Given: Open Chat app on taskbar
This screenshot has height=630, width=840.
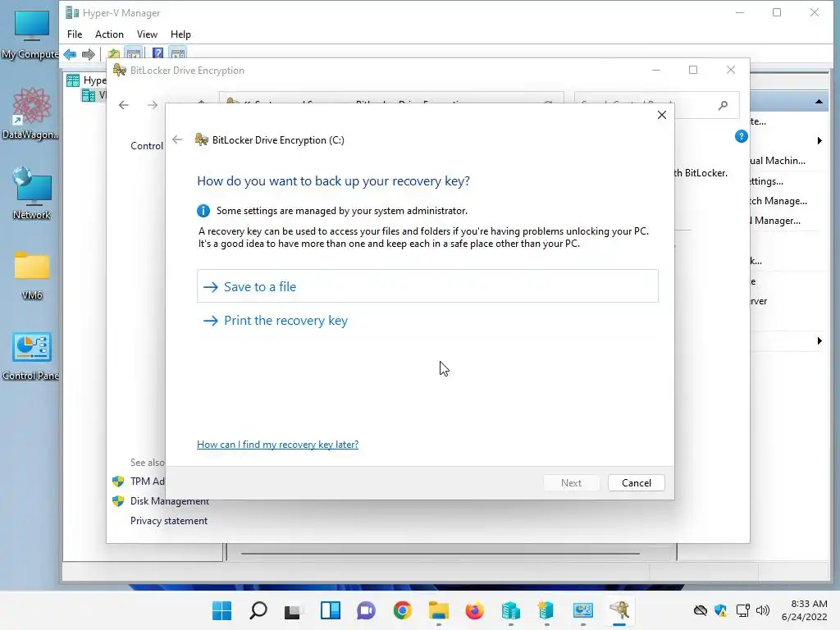Looking at the screenshot, I should point(366,610).
